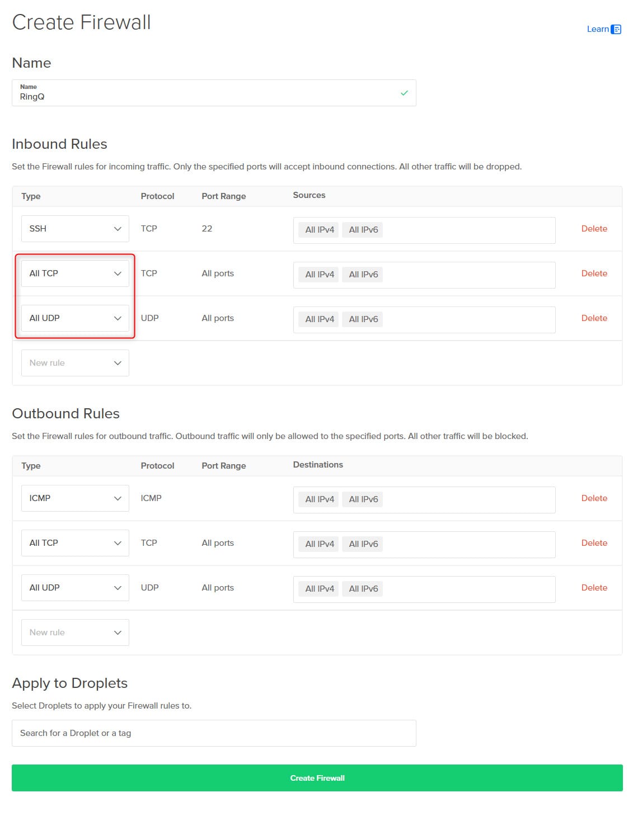Click the Create Firewall button
Viewport: 633px width, 840px height.
(x=317, y=777)
